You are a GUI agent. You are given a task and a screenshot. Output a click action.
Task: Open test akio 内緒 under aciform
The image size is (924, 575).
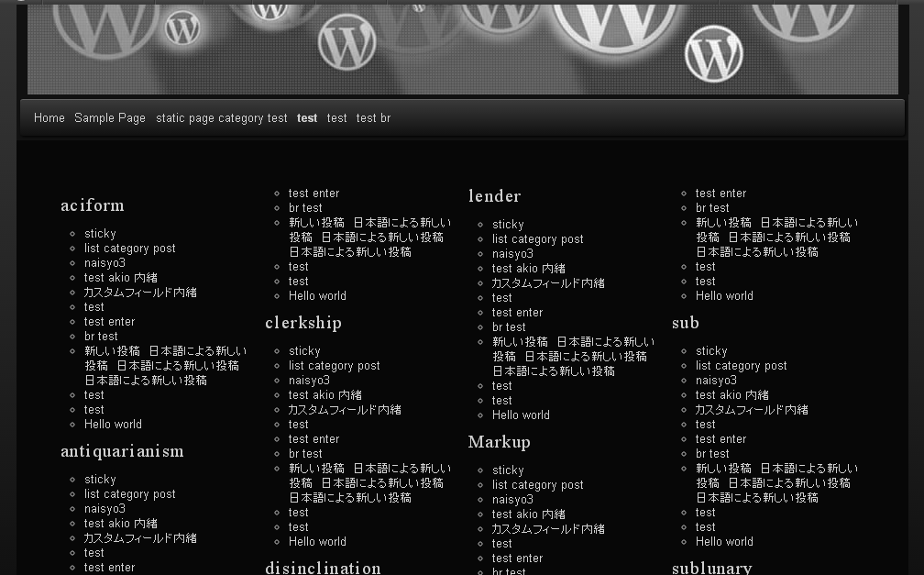pyautogui.click(x=121, y=278)
